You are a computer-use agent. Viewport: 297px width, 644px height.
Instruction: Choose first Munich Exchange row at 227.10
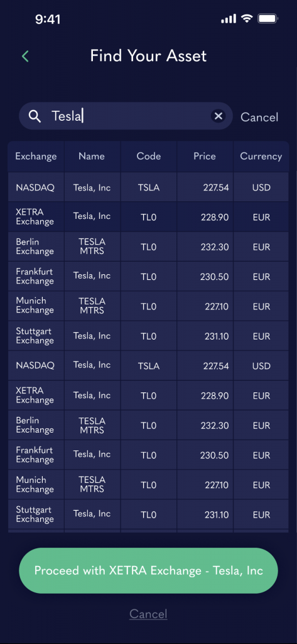(148, 306)
